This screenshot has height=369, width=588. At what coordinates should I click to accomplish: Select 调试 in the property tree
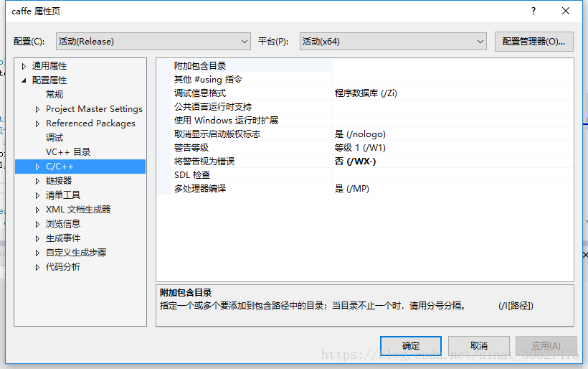[x=54, y=138]
